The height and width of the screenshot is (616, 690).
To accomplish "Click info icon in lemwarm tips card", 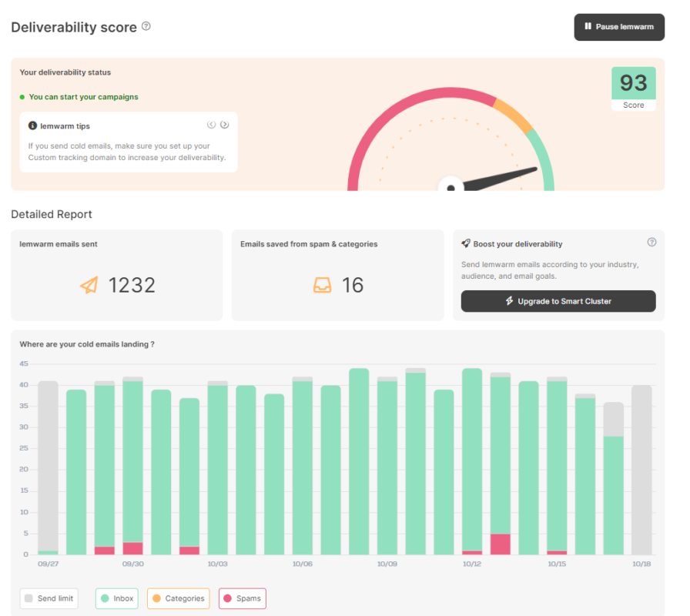I will point(32,126).
